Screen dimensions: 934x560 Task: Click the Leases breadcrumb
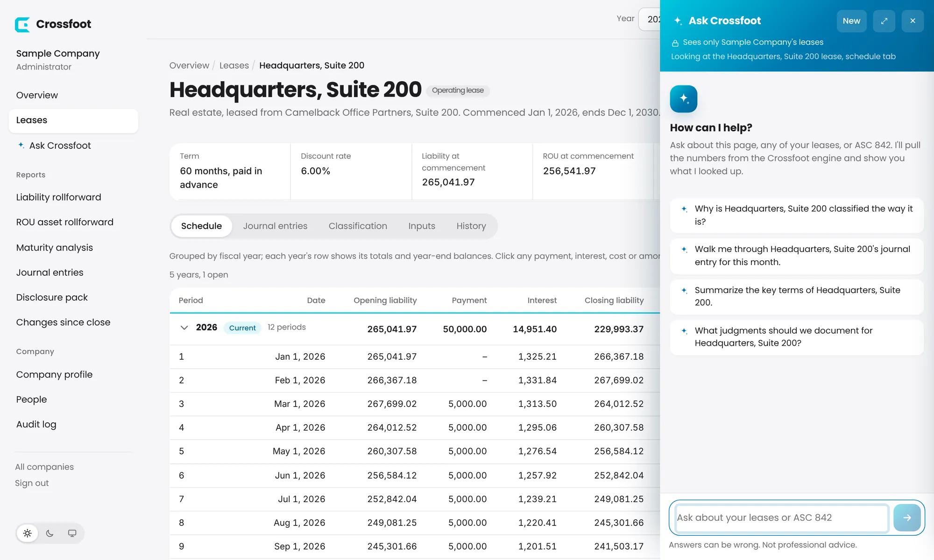tap(234, 65)
